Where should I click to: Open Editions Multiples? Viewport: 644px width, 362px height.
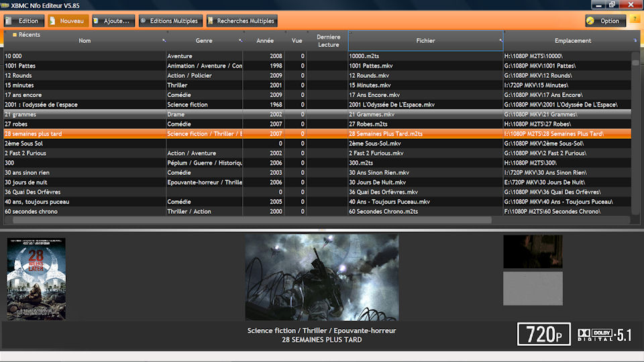[x=169, y=21]
